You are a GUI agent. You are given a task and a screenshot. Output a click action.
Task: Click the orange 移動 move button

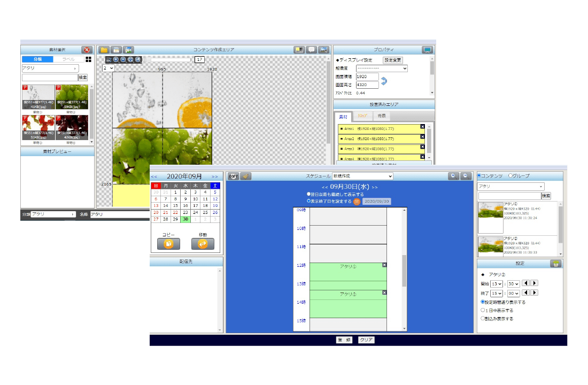(203, 244)
